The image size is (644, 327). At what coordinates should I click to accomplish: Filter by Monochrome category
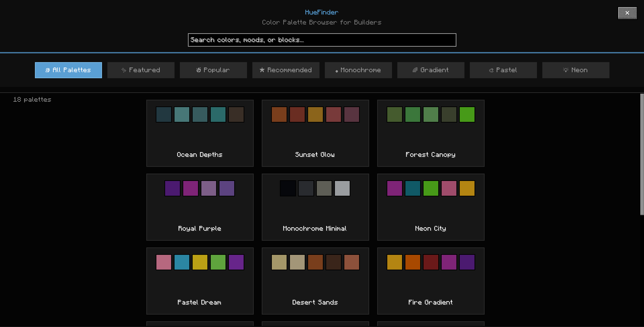pyautogui.click(x=358, y=70)
